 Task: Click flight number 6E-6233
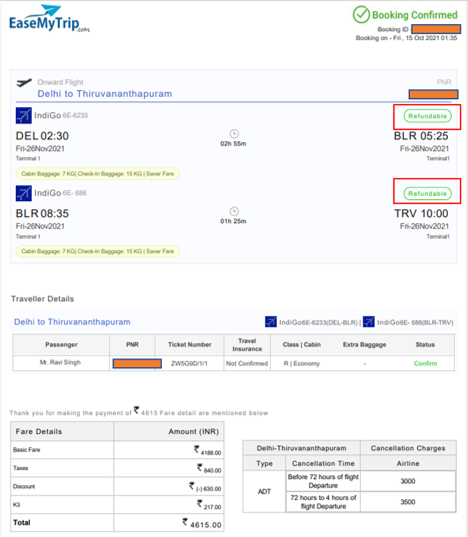(75, 115)
